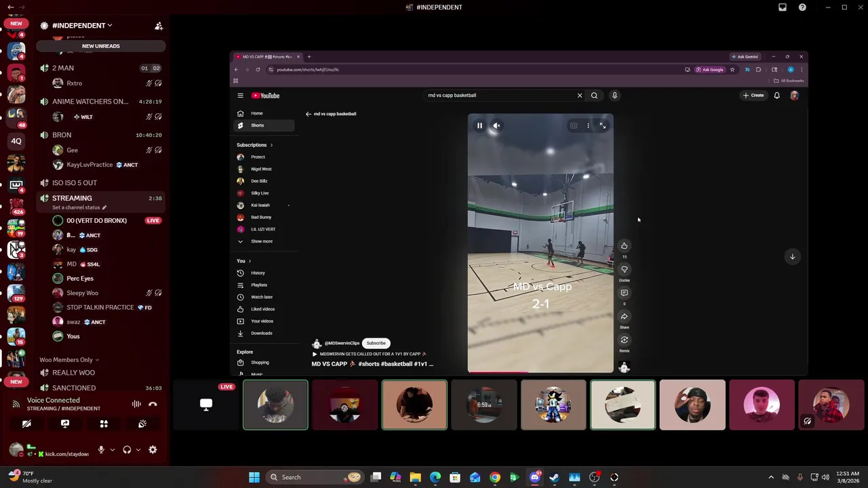Watch 00 (VERT DO BRONX) live stream
Image resolution: width=868 pixels, height=488 pixels.
(96, 220)
